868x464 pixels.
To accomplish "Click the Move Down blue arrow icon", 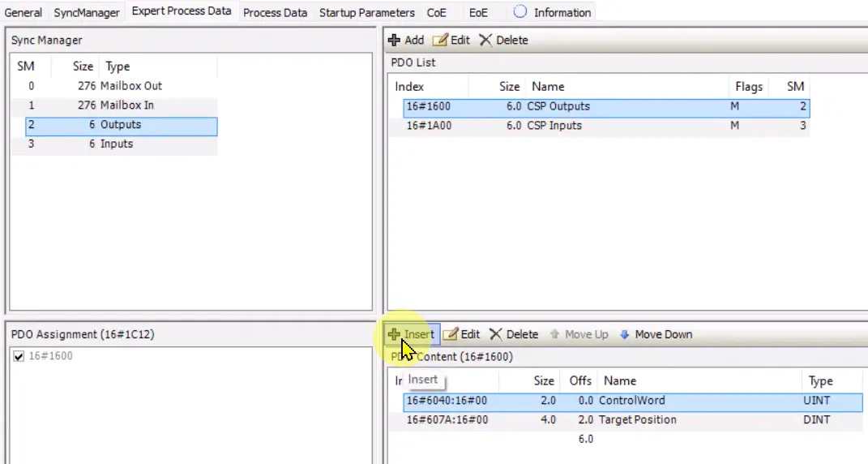I will [624, 334].
